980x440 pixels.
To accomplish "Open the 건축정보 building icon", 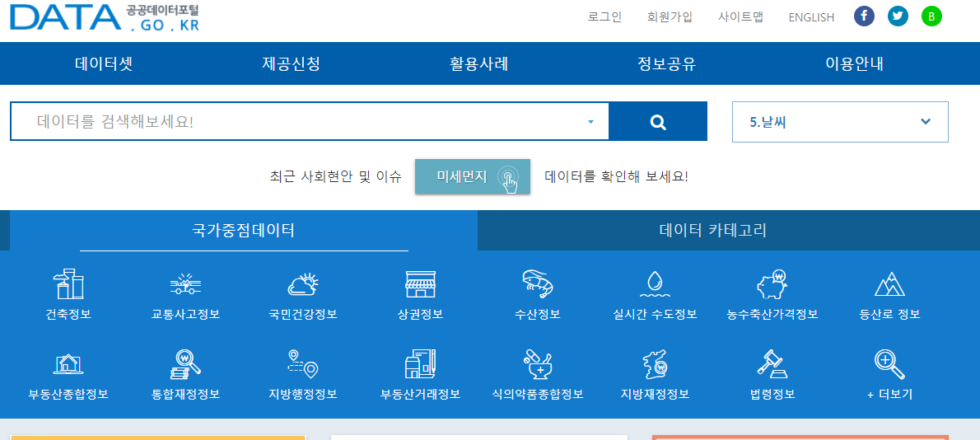I will 68,284.
